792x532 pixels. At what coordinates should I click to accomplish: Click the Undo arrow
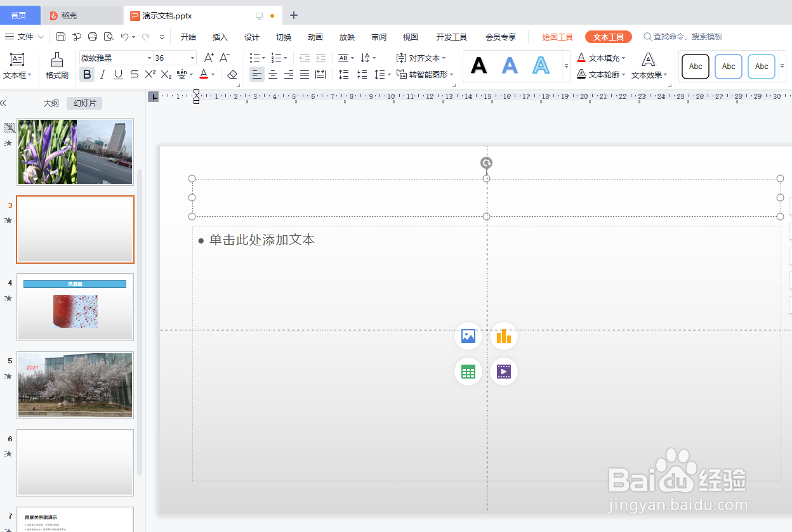[125, 37]
